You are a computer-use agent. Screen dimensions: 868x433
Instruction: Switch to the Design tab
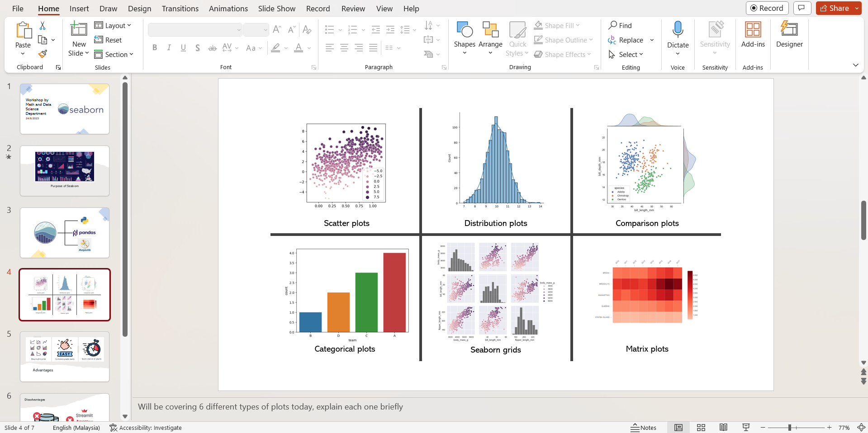(x=139, y=9)
